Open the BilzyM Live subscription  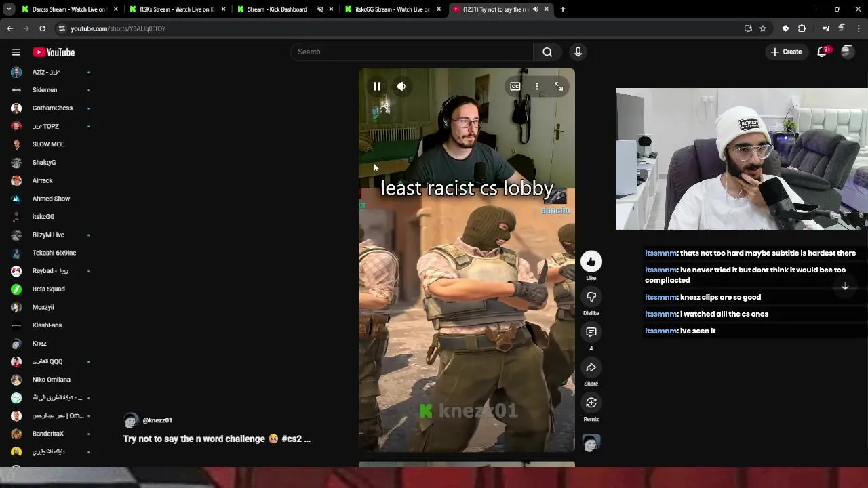(47, 235)
